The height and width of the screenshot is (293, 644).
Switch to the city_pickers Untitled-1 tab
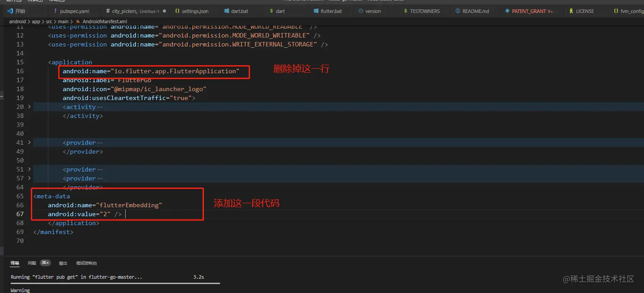point(136,11)
